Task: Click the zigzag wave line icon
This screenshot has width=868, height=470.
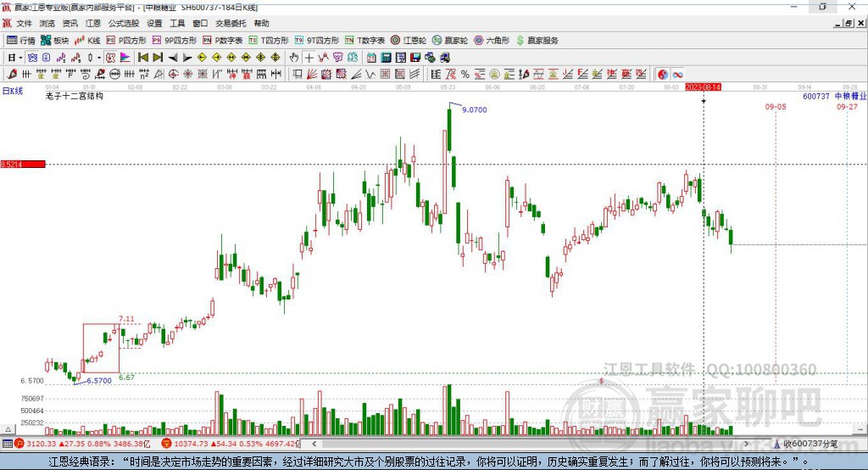Action: (370, 75)
